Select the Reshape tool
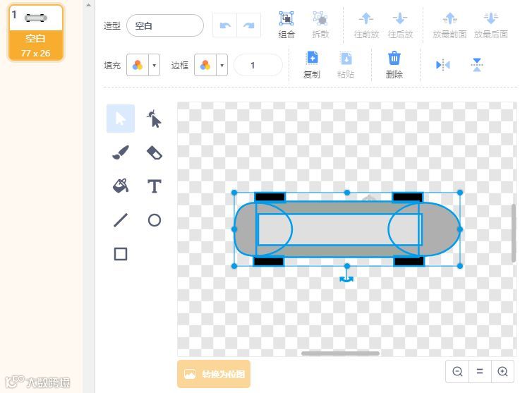The height and width of the screenshot is (393, 532). tap(155, 119)
